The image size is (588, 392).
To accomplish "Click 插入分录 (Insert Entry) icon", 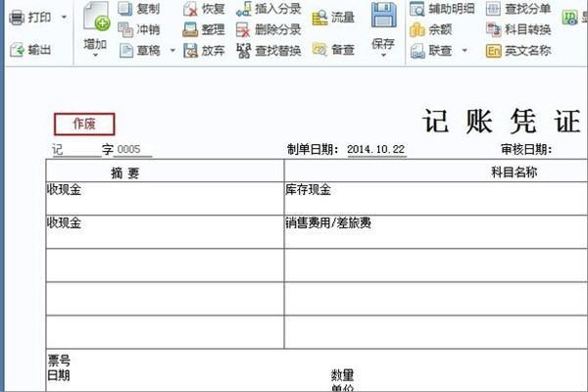I will [x=243, y=9].
